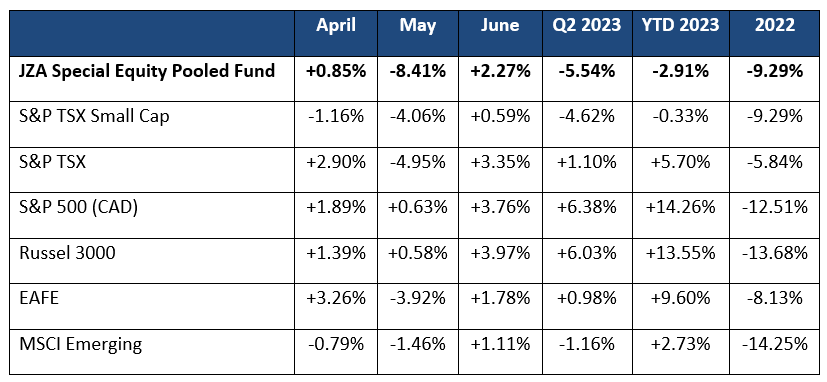Click the -8.41% May fund cell
This screenshot has width=827, height=382.
pyautogui.click(x=418, y=71)
